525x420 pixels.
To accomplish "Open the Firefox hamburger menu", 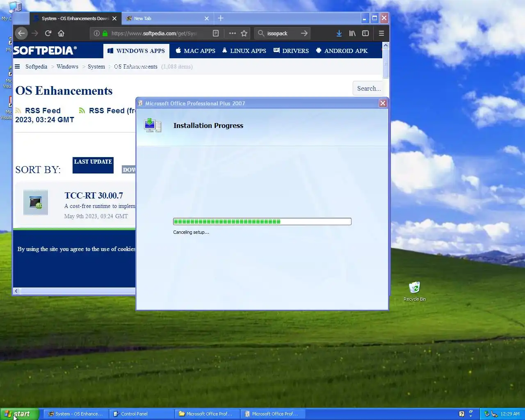I will pos(381,33).
